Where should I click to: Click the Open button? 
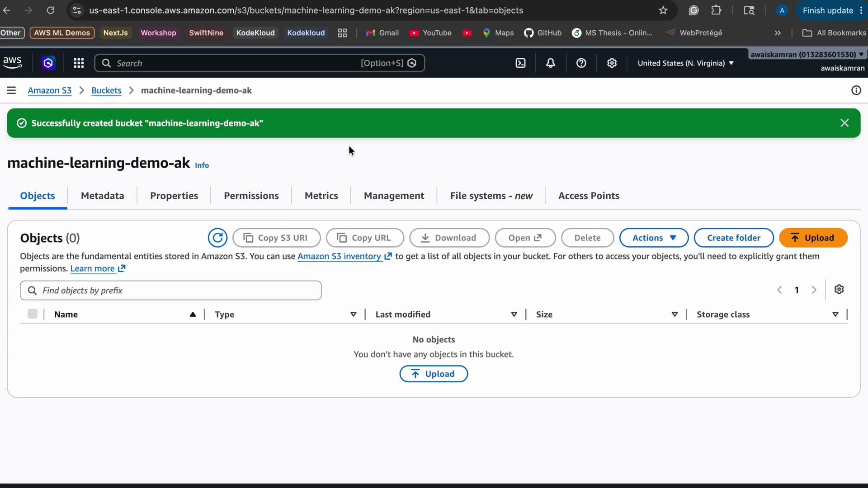pos(525,238)
